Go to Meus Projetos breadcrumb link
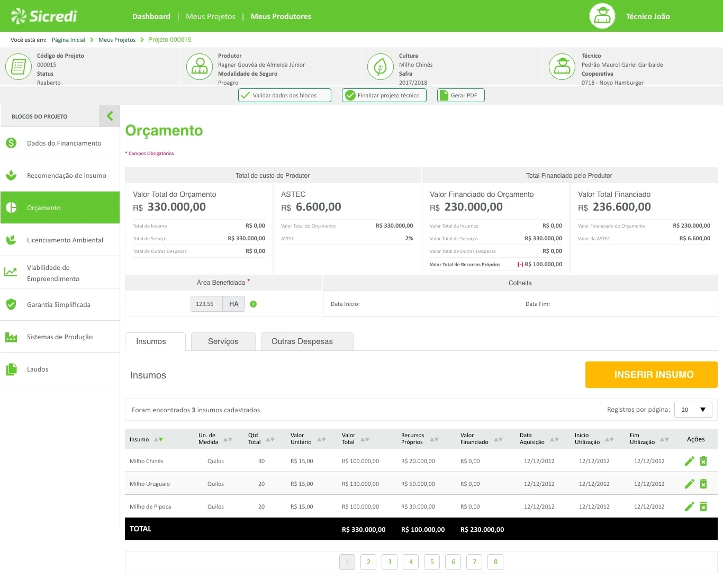The width and height of the screenshot is (723, 588). (x=117, y=40)
